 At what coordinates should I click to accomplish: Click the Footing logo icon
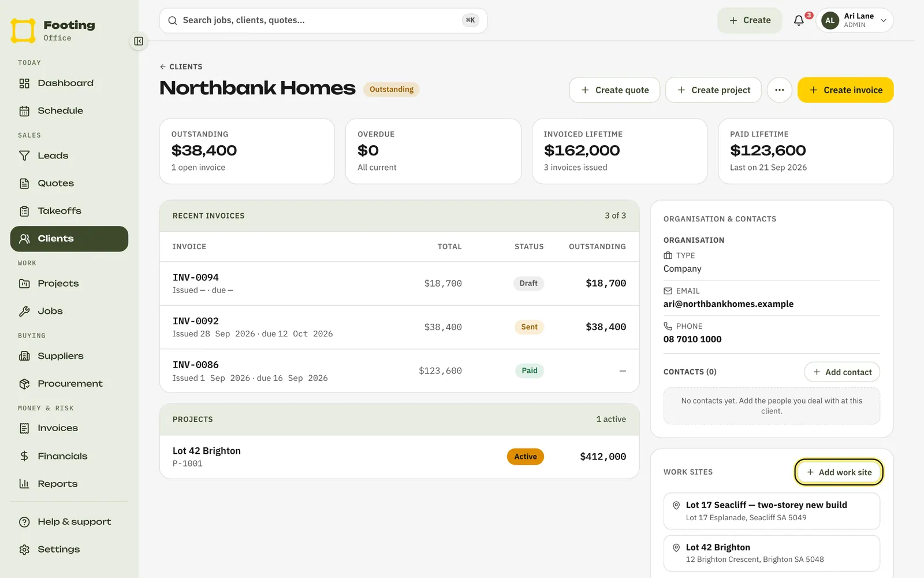(23, 31)
